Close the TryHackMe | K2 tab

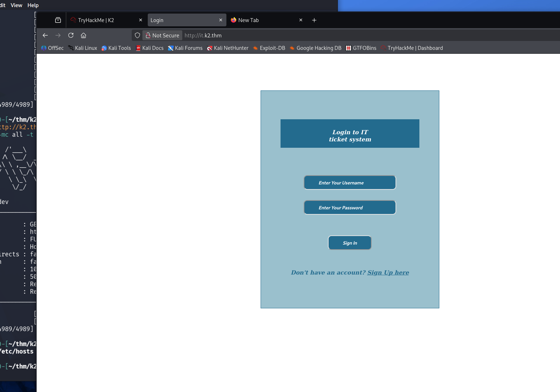pyautogui.click(x=141, y=20)
